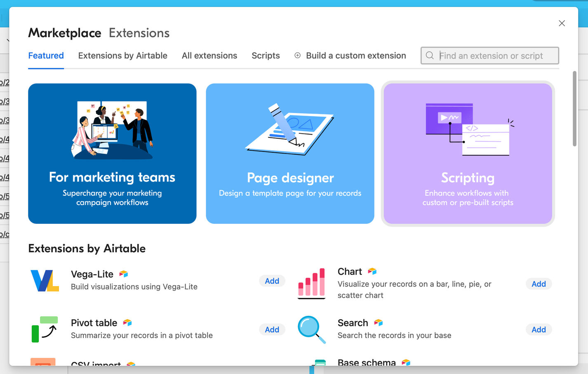This screenshot has height=374, width=588.
Task: Click the search magnifier icon in the find field
Action: [430, 55]
